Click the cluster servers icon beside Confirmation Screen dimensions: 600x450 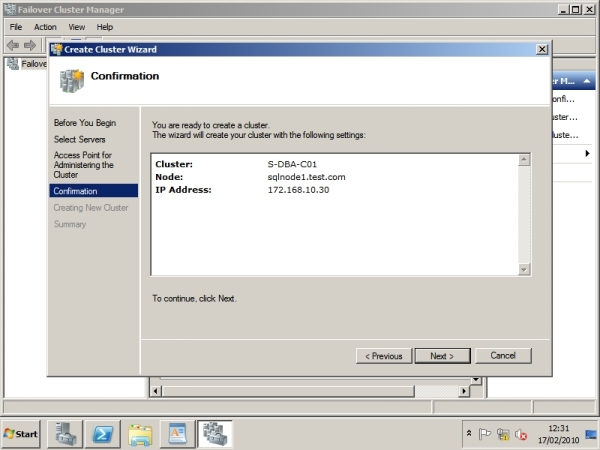(x=72, y=81)
